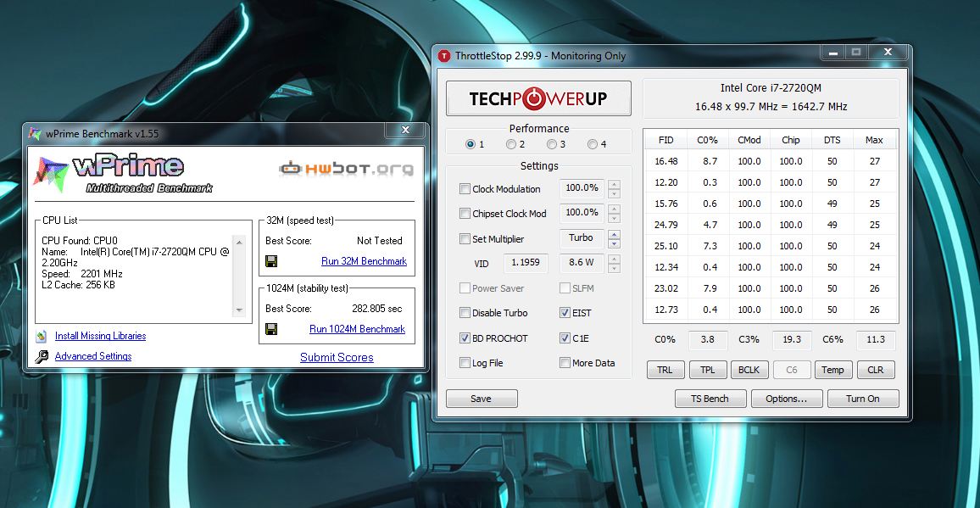Click the Temp button
This screenshot has width=980, height=508.
832,370
